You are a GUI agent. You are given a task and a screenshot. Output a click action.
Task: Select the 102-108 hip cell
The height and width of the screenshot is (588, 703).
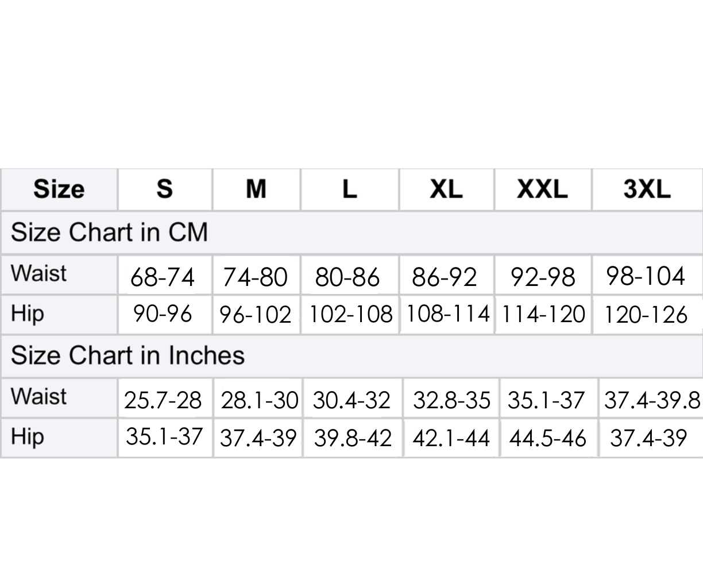pyautogui.click(x=350, y=315)
